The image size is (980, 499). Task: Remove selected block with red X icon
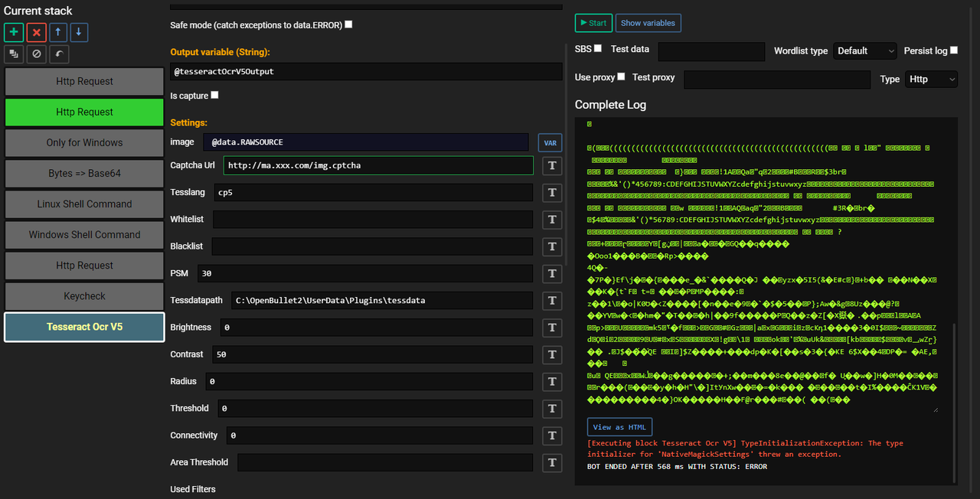[36, 32]
